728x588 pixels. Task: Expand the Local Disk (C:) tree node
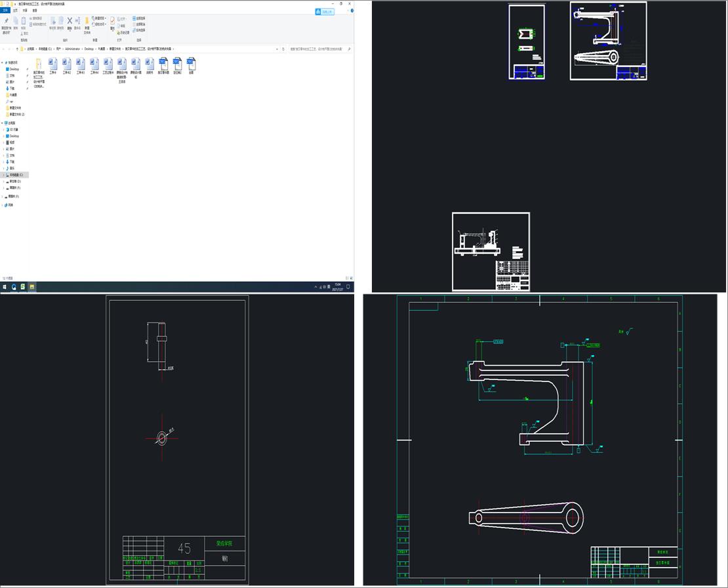(3, 175)
